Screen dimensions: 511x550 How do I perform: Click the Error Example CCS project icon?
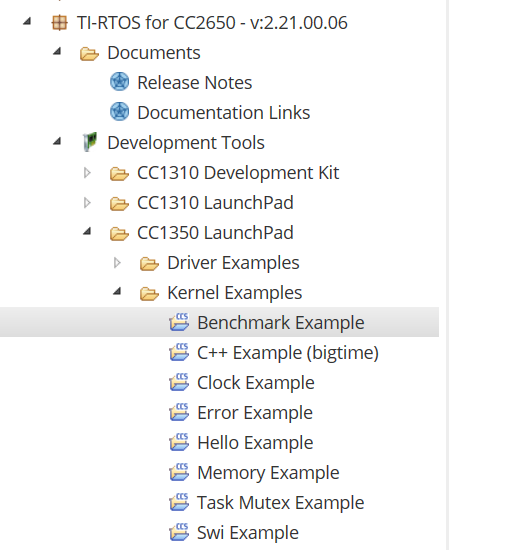click(179, 412)
